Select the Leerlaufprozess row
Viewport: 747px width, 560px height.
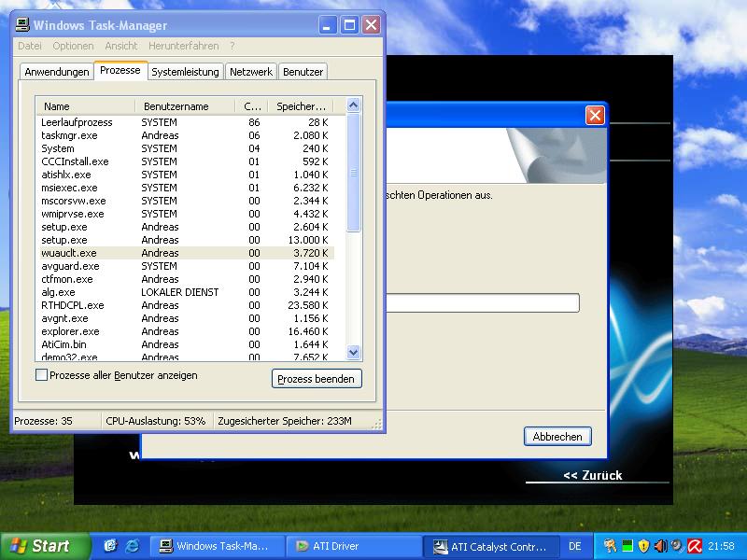(x=185, y=122)
